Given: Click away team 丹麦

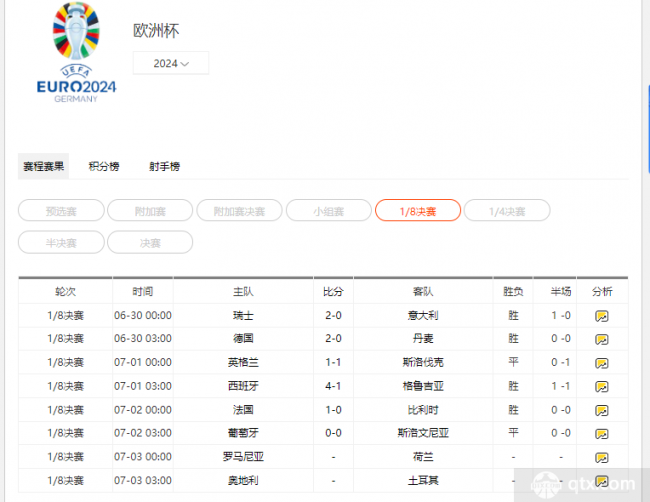Looking at the screenshot, I should click(x=423, y=339).
